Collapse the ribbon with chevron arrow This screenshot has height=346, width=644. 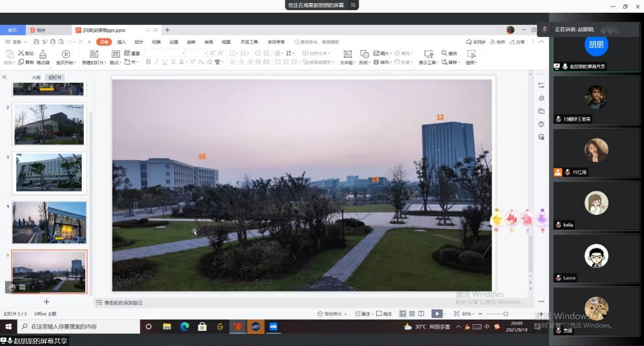(x=542, y=42)
